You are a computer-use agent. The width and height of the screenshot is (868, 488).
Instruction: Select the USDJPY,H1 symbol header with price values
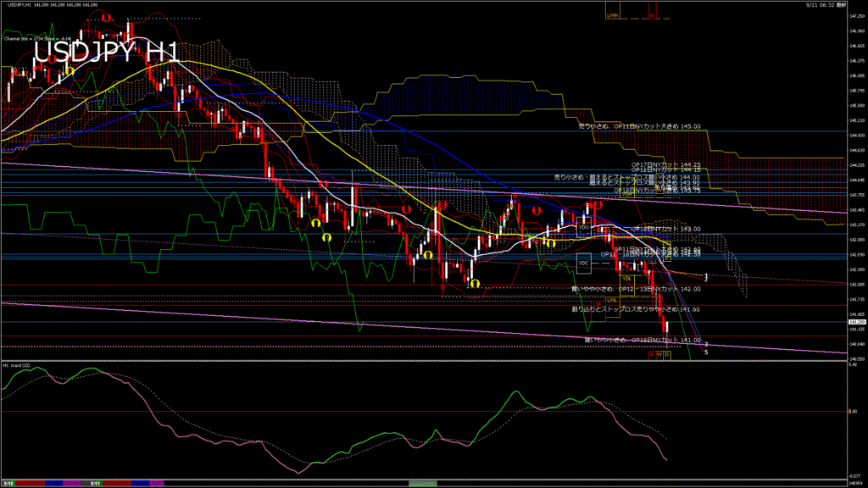[52, 4]
